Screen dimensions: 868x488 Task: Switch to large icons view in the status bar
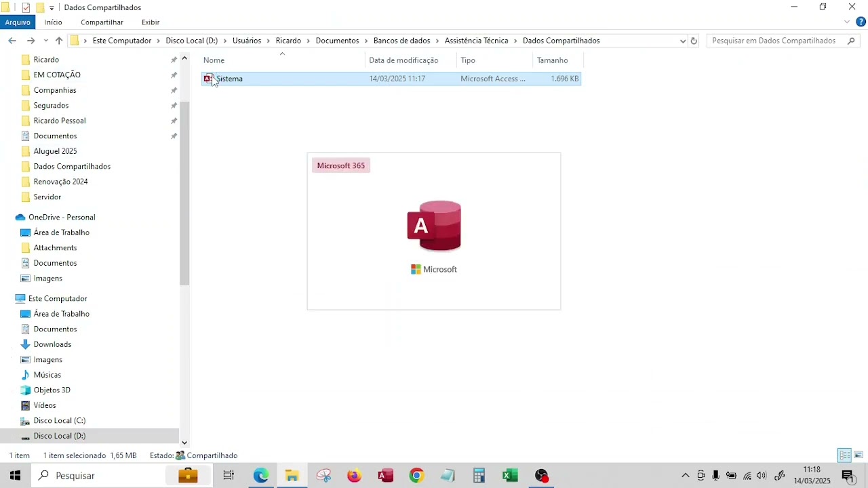click(859, 455)
